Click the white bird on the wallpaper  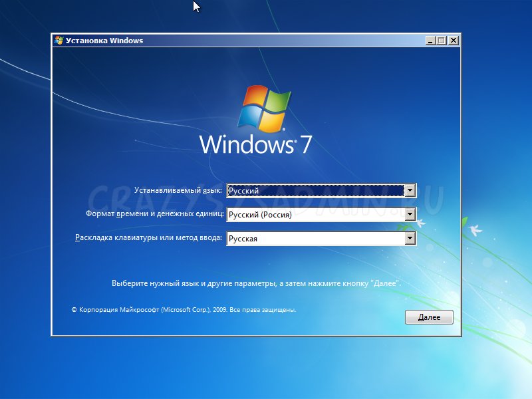coord(475,230)
